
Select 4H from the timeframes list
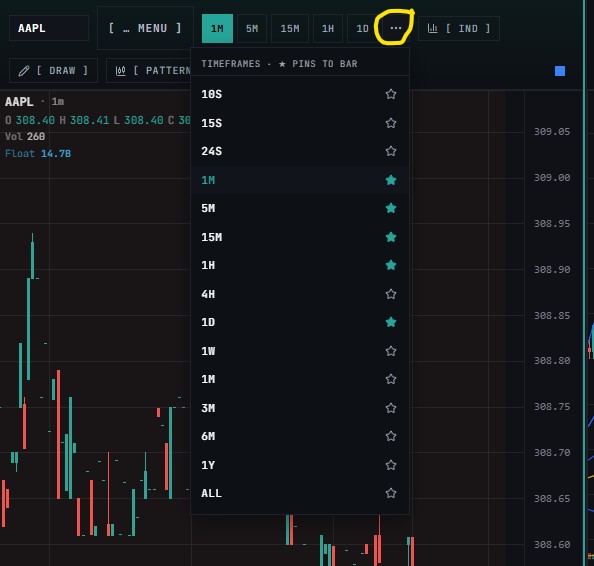coord(300,294)
